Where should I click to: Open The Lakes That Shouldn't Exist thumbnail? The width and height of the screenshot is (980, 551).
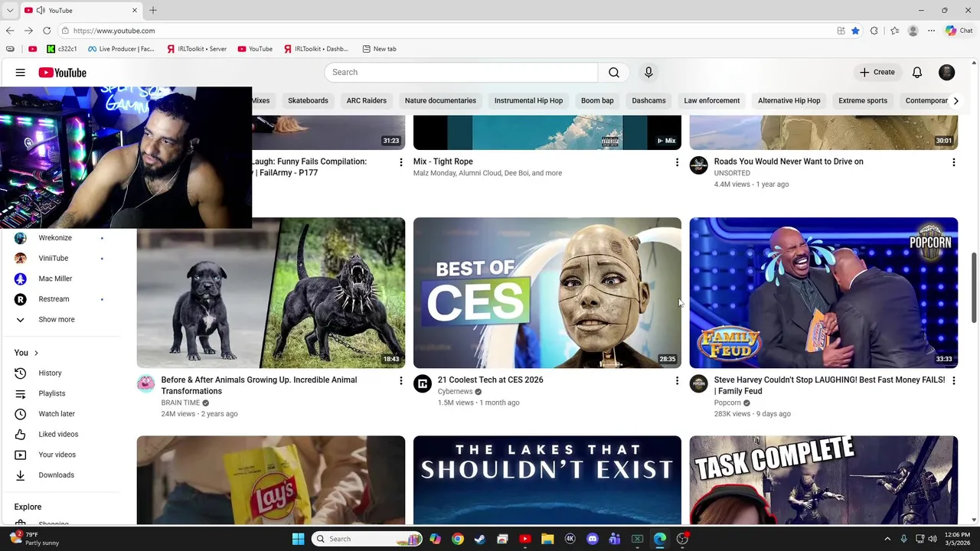547,480
